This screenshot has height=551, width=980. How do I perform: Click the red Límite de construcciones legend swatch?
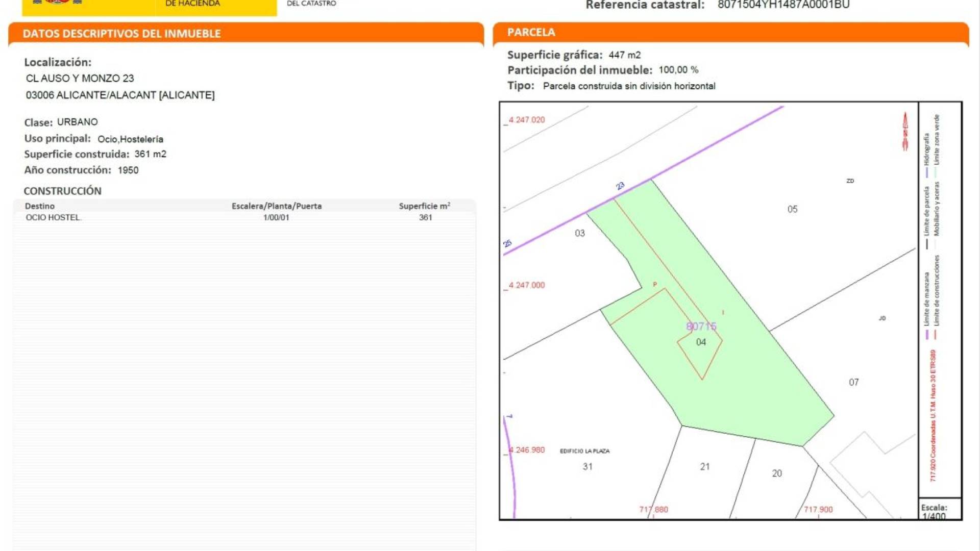(x=935, y=335)
